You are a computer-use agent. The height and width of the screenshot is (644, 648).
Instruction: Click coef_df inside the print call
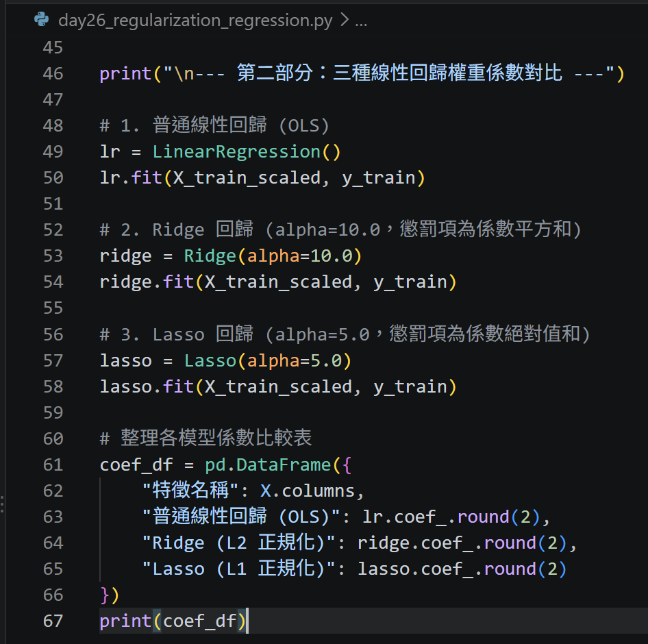[199, 621]
